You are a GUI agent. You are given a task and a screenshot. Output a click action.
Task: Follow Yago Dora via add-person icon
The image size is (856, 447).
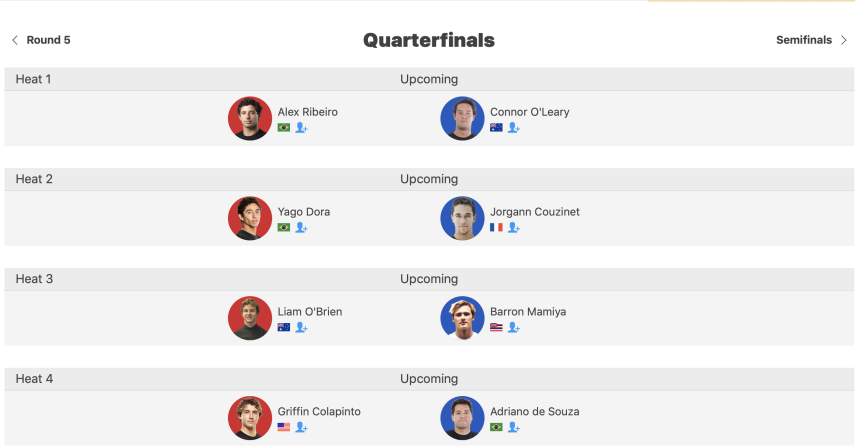click(301, 228)
